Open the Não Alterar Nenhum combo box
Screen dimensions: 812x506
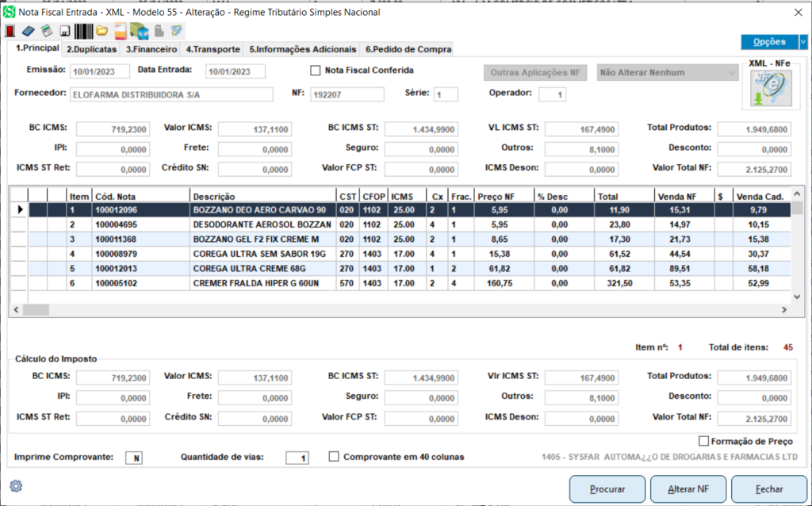(667, 73)
